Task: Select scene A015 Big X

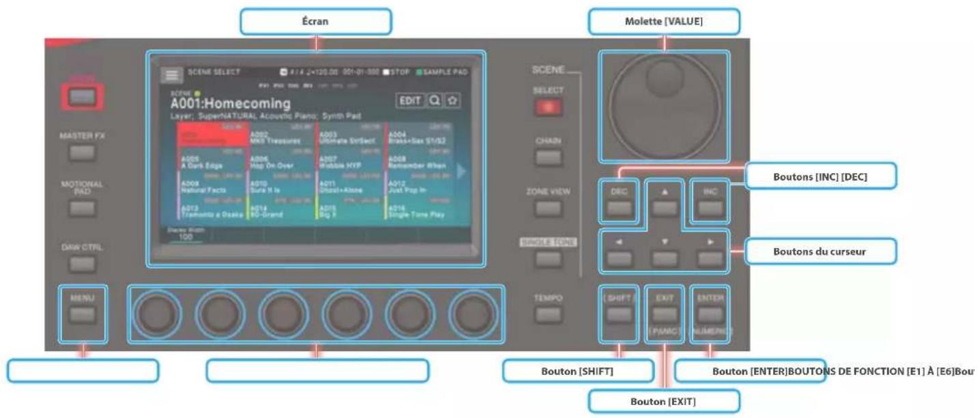Action: click(350, 208)
